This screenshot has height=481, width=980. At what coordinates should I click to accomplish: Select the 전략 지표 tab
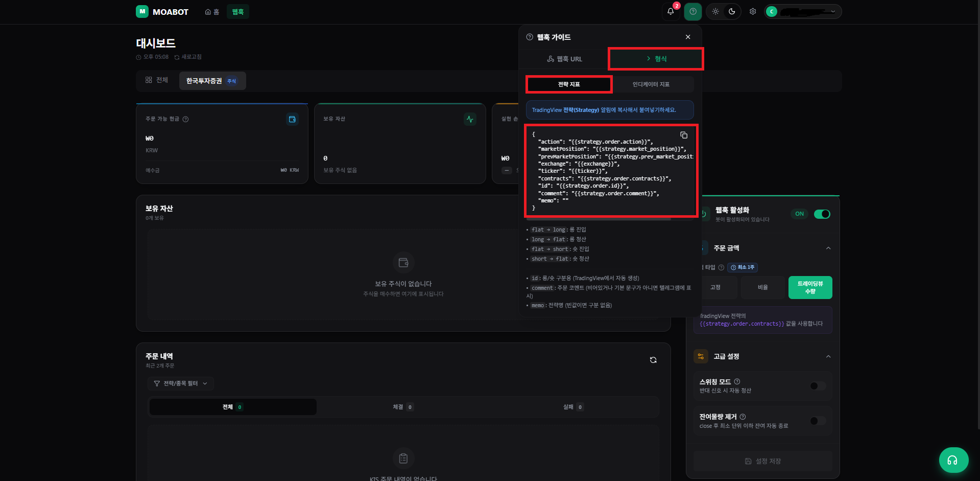pyautogui.click(x=569, y=84)
